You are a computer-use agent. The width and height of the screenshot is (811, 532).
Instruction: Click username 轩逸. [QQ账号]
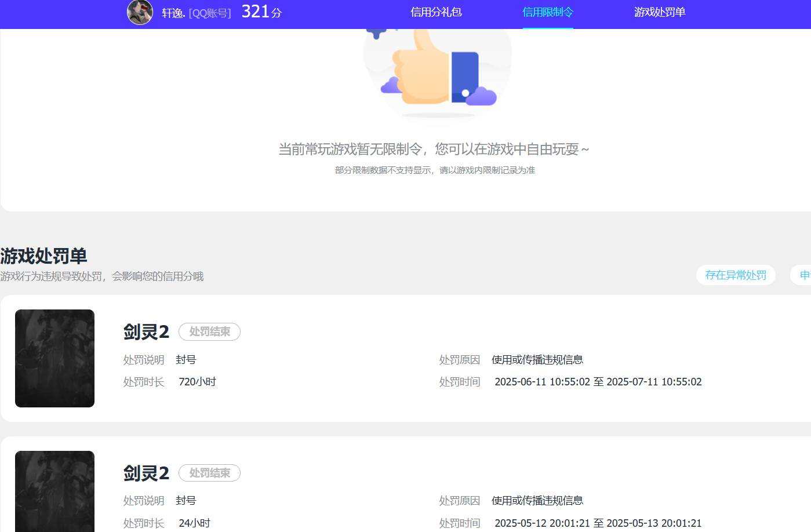(x=197, y=13)
